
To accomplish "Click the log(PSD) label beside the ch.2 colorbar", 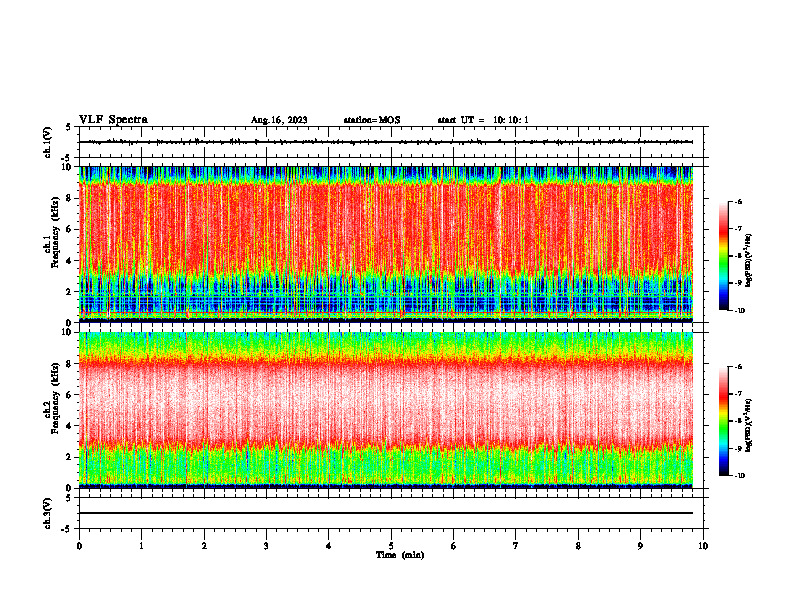I will click(749, 426).
